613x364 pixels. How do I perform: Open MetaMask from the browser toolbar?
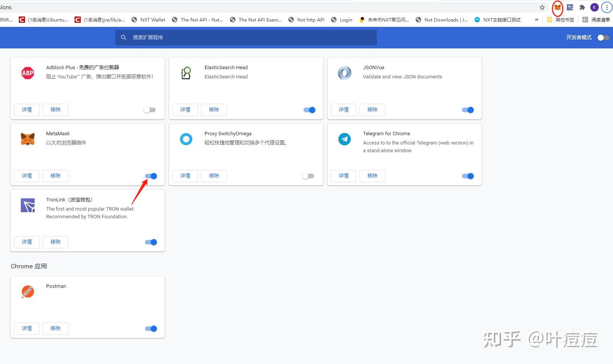[557, 7]
